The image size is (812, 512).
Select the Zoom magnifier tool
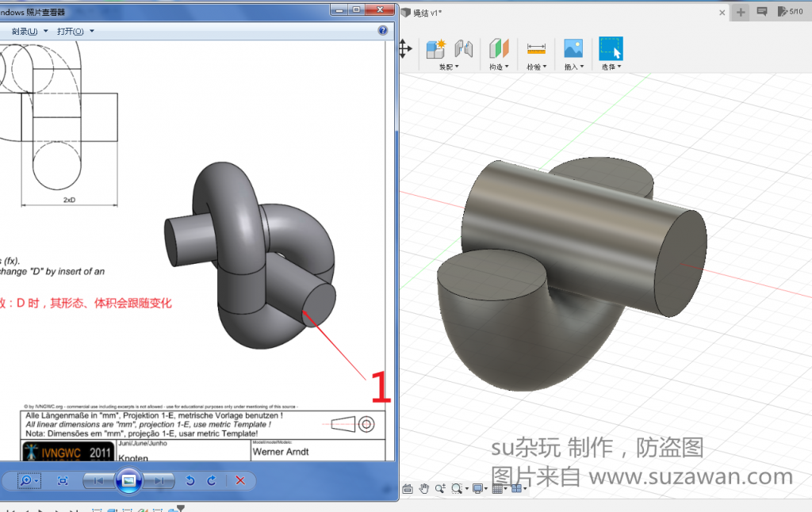click(440, 488)
